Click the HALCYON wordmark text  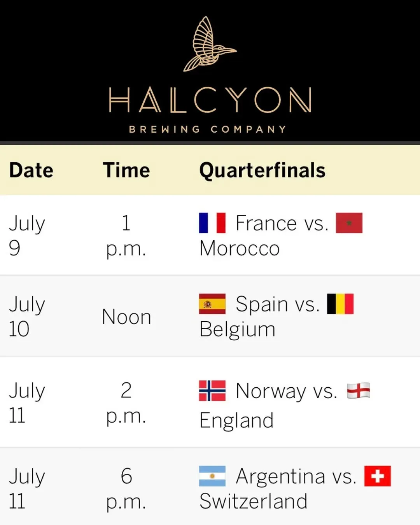[x=210, y=100]
